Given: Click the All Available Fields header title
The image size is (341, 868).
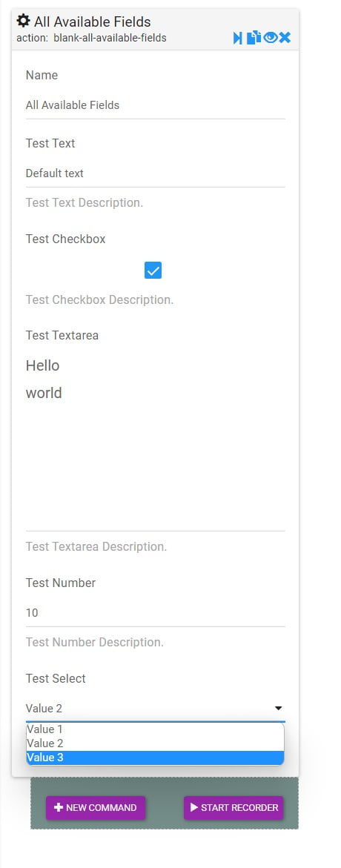Looking at the screenshot, I should (x=93, y=21).
